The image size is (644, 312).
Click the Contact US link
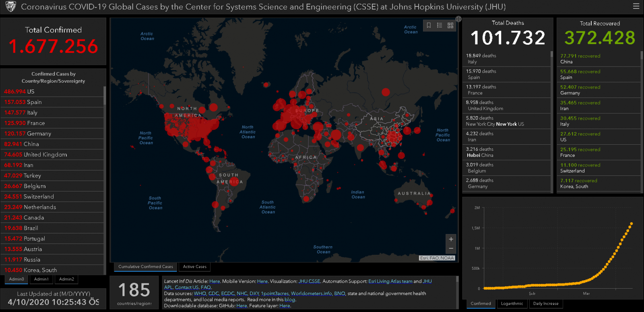pyautogui.click(x=187, y=287)
